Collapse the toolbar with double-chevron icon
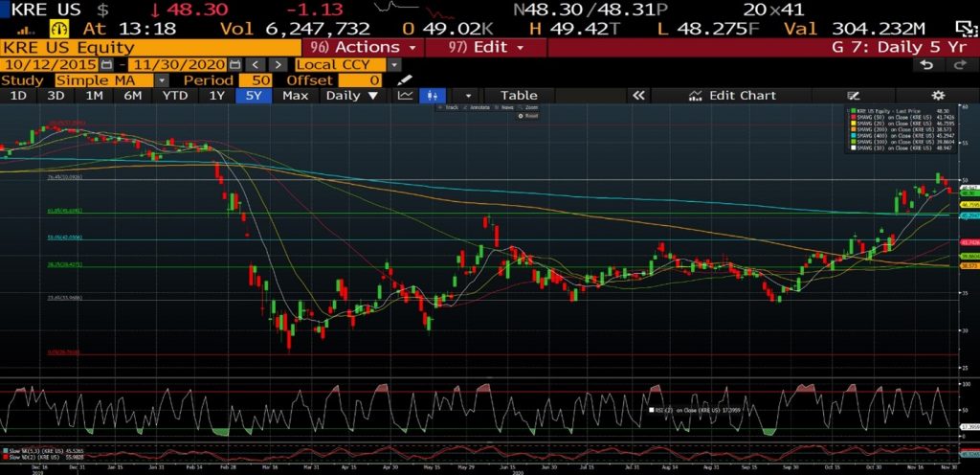Image resolution: width=980 pixels, height=475 pixels. tap(638, 96)
